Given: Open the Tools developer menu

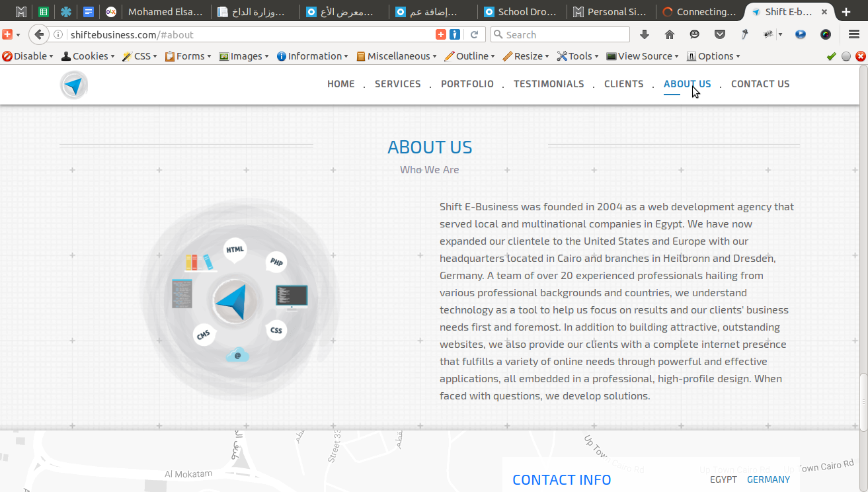Looking at the screenshot, I should (578, 56).
